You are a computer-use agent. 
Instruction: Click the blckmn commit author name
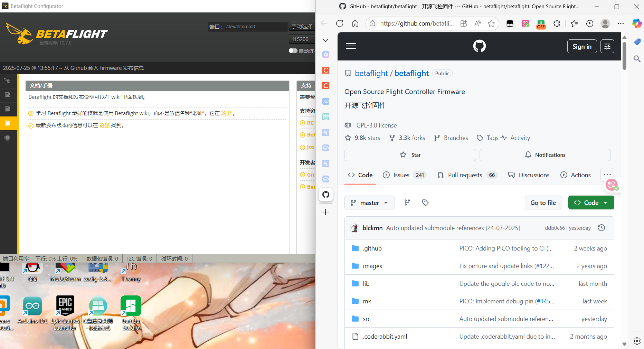click(372, 228)
